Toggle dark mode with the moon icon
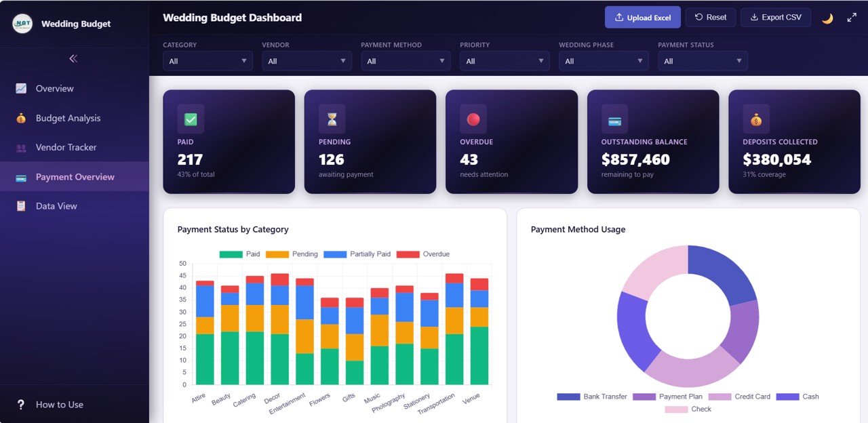 (827, 18)
